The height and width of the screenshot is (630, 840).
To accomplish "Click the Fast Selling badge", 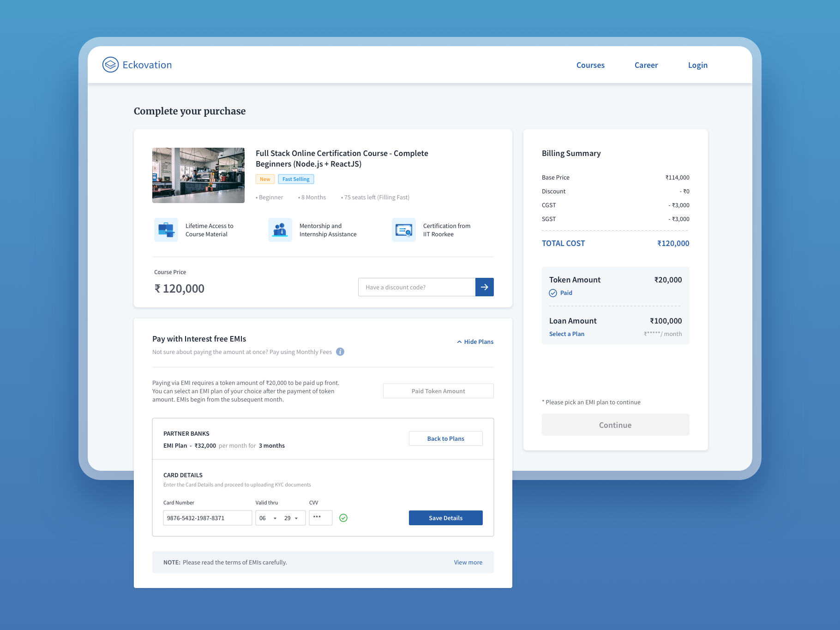I will point(296,179).
